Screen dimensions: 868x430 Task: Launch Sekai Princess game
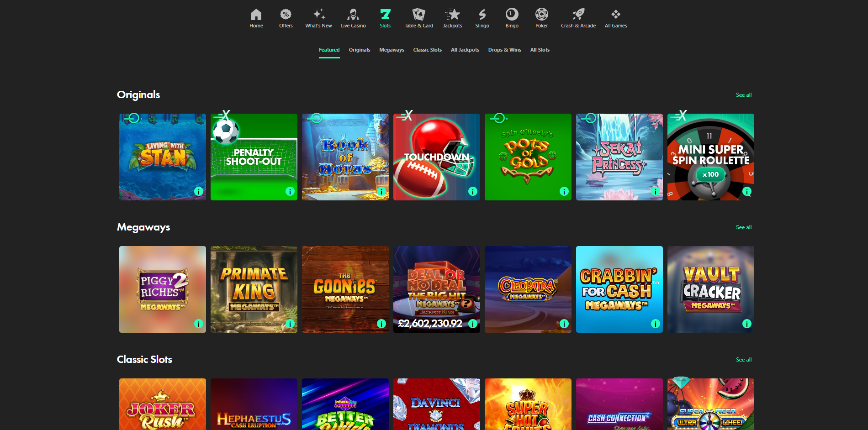coord(619,157)
